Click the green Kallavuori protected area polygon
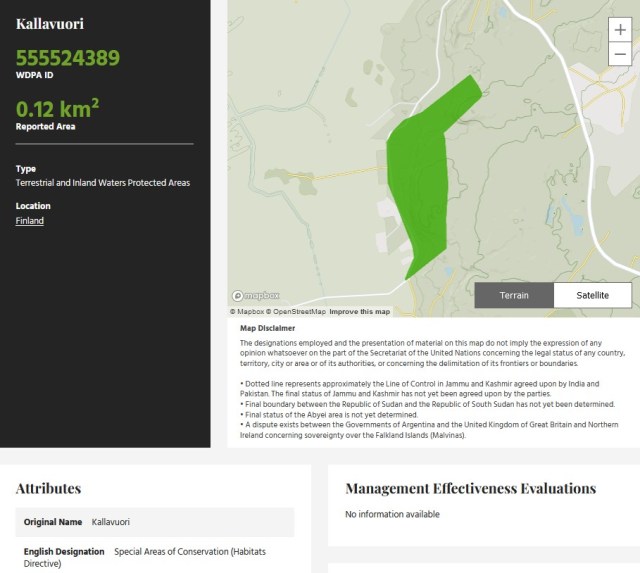 pyautogui.click(x=420, y=180)
